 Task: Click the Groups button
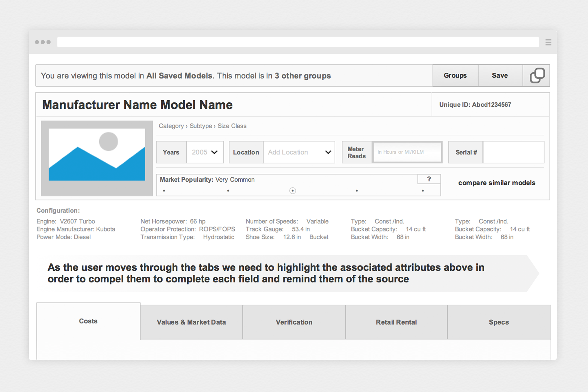click(x=455, y=75)
